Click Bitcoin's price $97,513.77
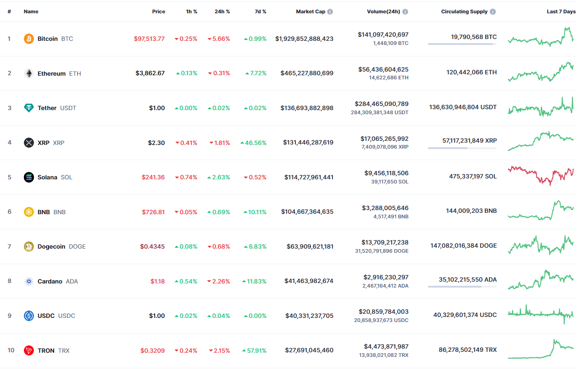The width and height of the screenshot is (588, 372). tap(149, 39)
